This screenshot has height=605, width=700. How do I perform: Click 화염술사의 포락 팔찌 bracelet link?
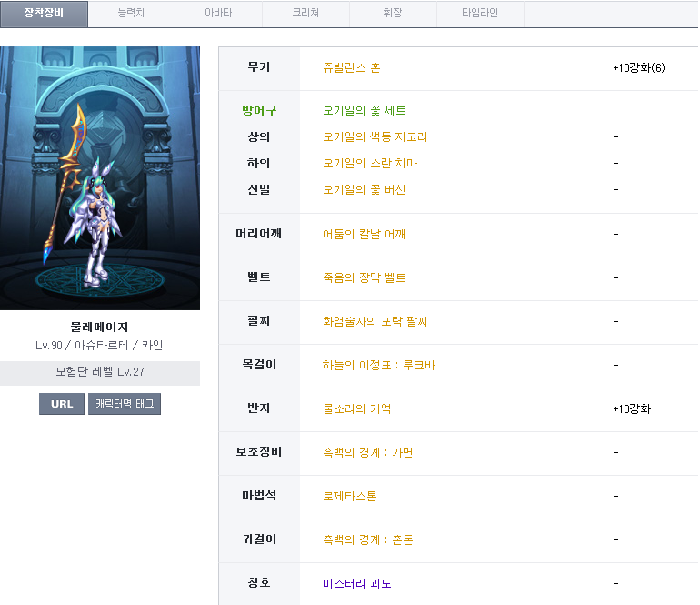click(375, 322)
